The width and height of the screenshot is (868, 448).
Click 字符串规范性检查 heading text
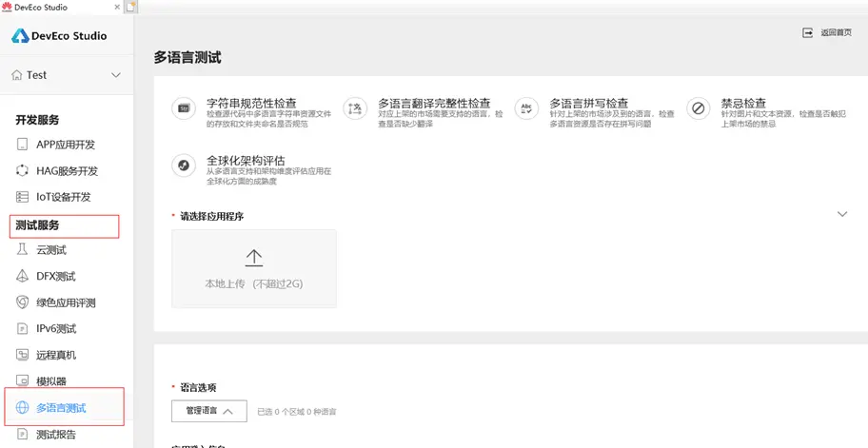[251, 104]
